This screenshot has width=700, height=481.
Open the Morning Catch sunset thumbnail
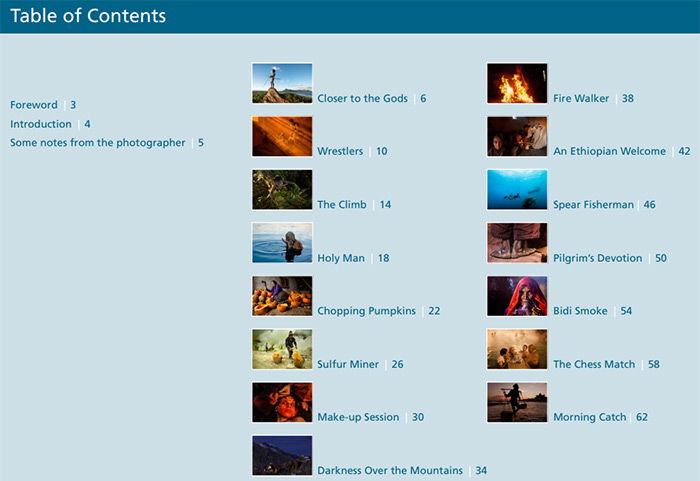(517, 402)
